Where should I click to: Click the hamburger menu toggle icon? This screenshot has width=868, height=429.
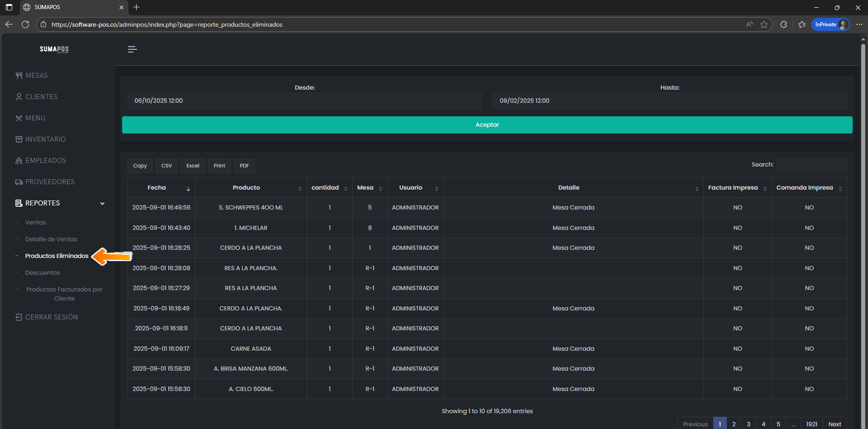point(132,49)
